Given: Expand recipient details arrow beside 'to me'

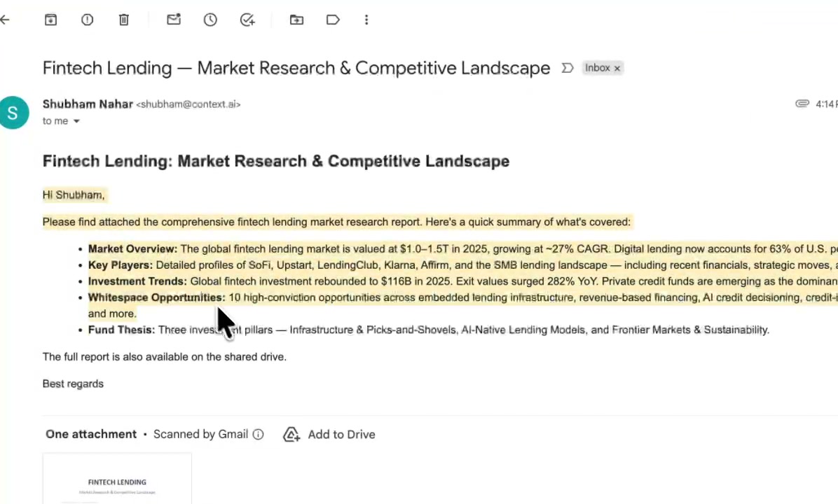Looking at the screenshot, I should tap(76, 121).
